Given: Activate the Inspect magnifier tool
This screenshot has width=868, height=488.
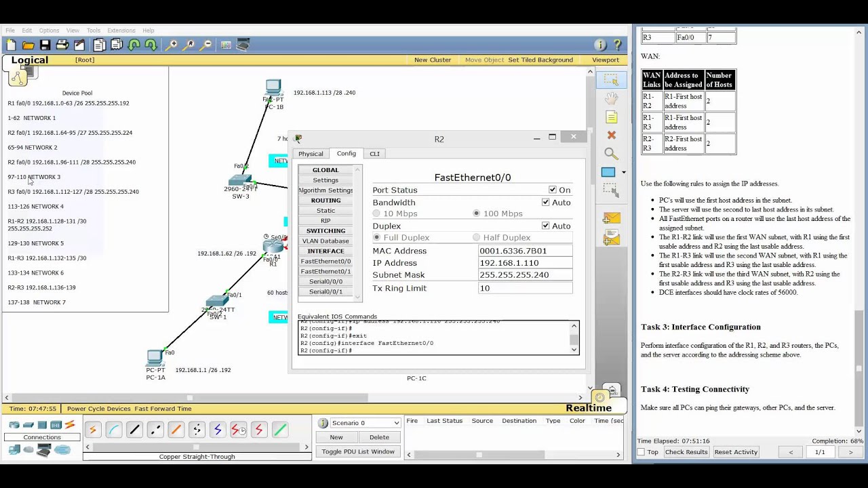Looking at the screenshot, I should tap(611, 154).
